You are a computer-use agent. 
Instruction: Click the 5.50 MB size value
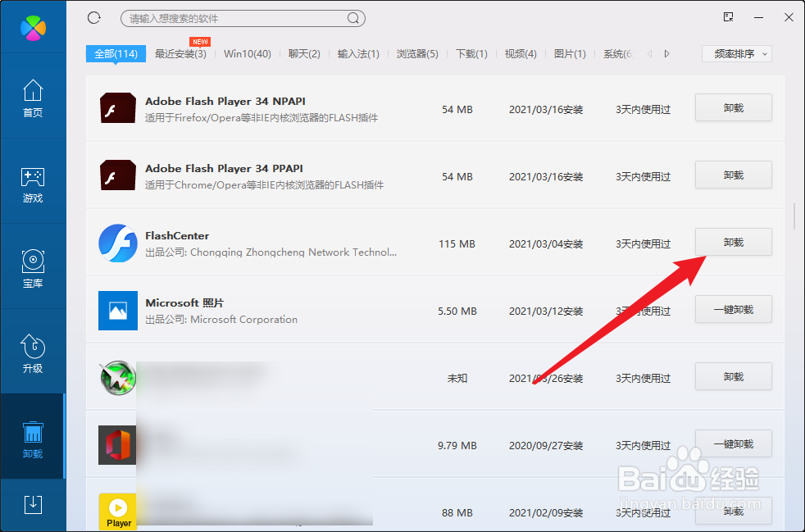click(457, 311)
